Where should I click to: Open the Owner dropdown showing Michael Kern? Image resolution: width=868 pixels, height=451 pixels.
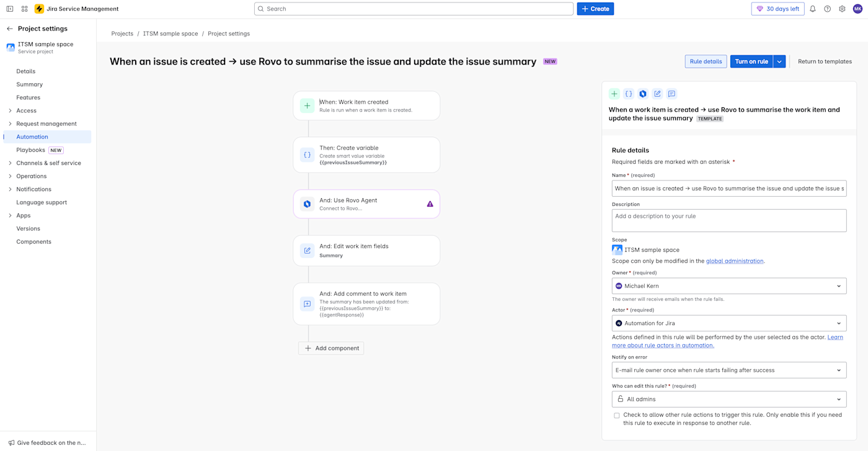click(728, 286)
